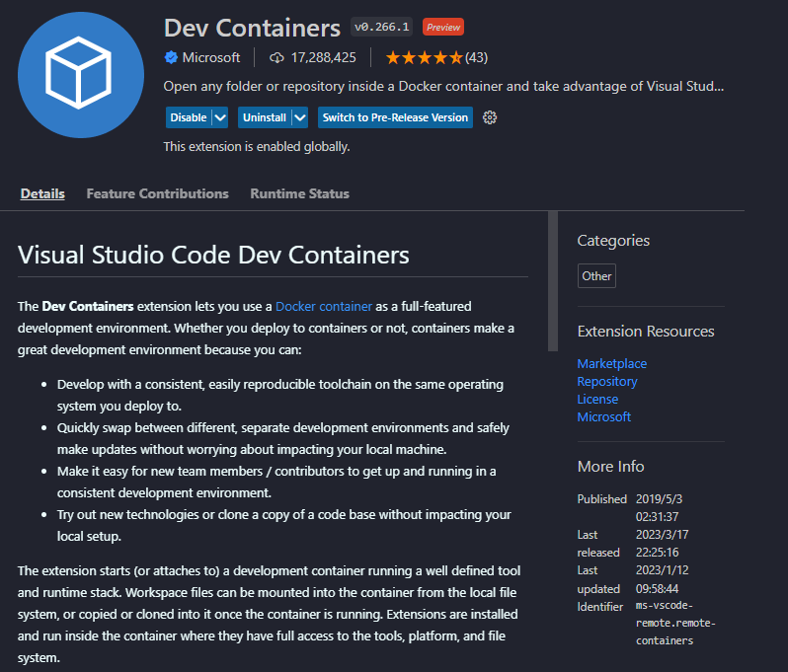Viewport: 788px width, 672px height.
Task: Click the Categories heading
Action: (613, 241)
